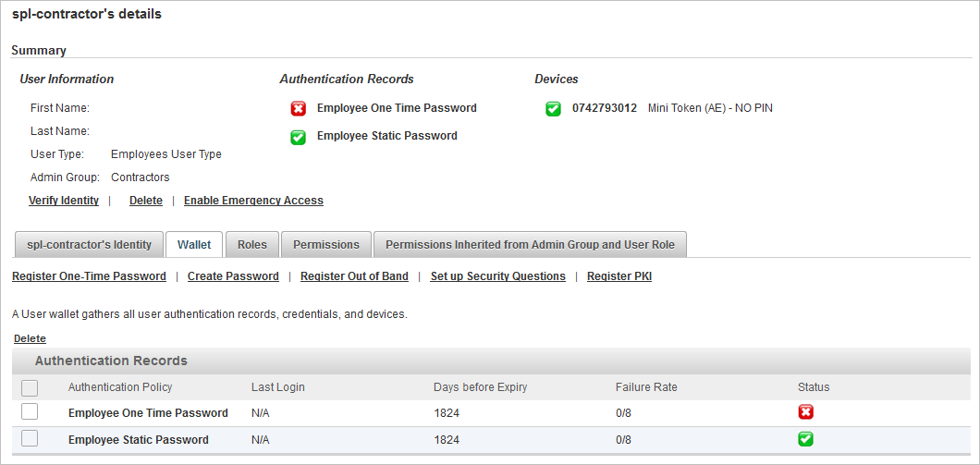Click green check icon next to device 0742793012
980x465 pixels.
point(553,109)
